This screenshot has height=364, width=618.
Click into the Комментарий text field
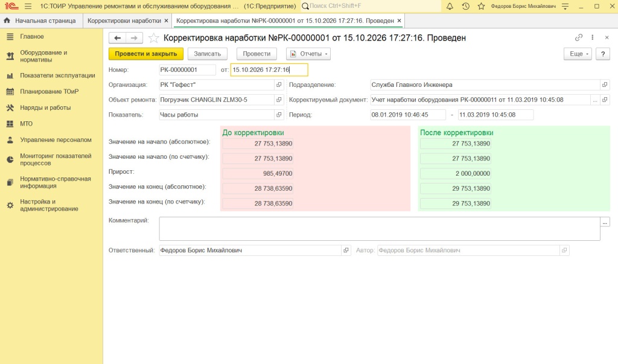coord(380,229)
